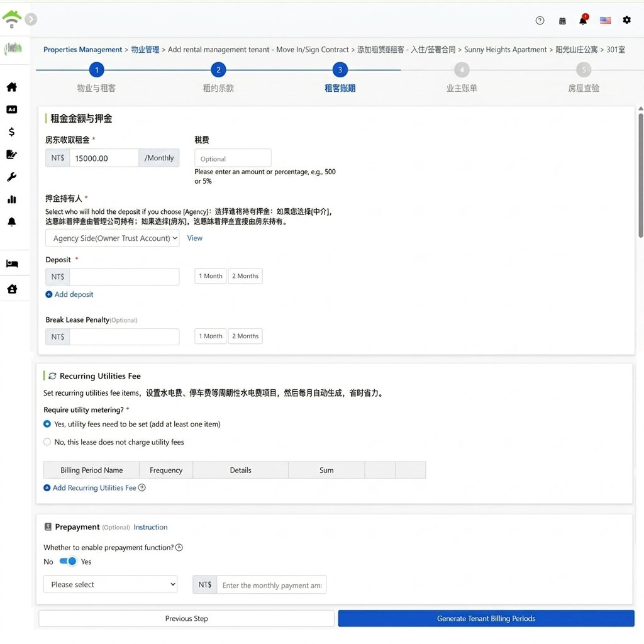
Task: Click the Details column header
Action: [240, 470]
